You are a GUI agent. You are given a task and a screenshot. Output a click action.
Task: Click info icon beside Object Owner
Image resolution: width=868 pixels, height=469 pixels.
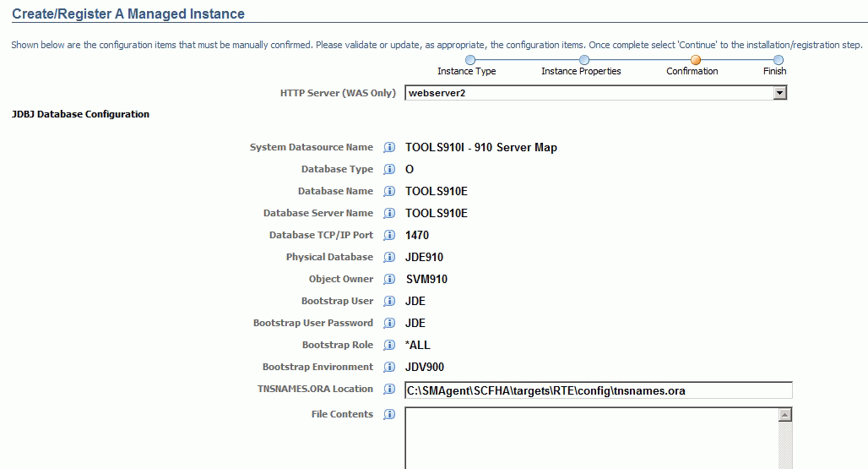(x=389, y=280)
